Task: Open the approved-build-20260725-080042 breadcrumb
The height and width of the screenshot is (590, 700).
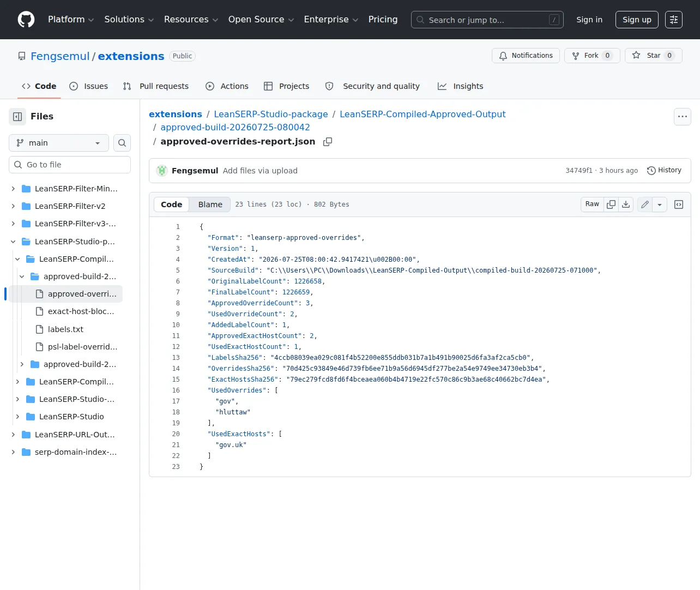Action: 235,127
